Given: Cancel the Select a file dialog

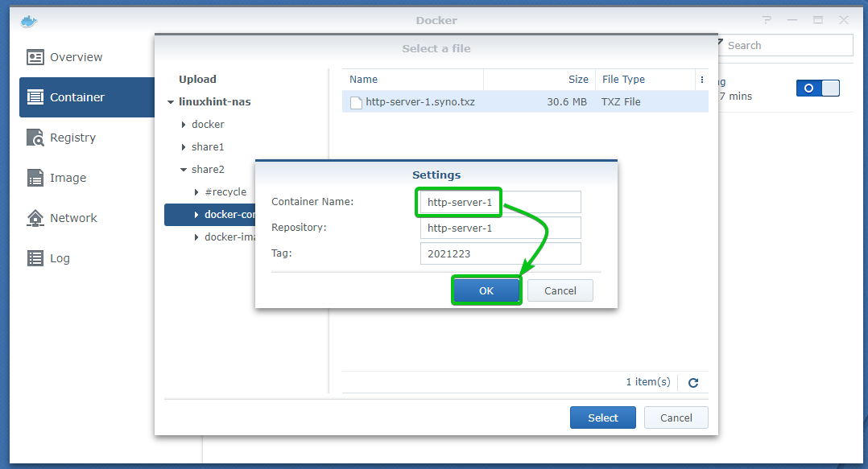Looking at the screenshot, I should [x=676, y=418].
